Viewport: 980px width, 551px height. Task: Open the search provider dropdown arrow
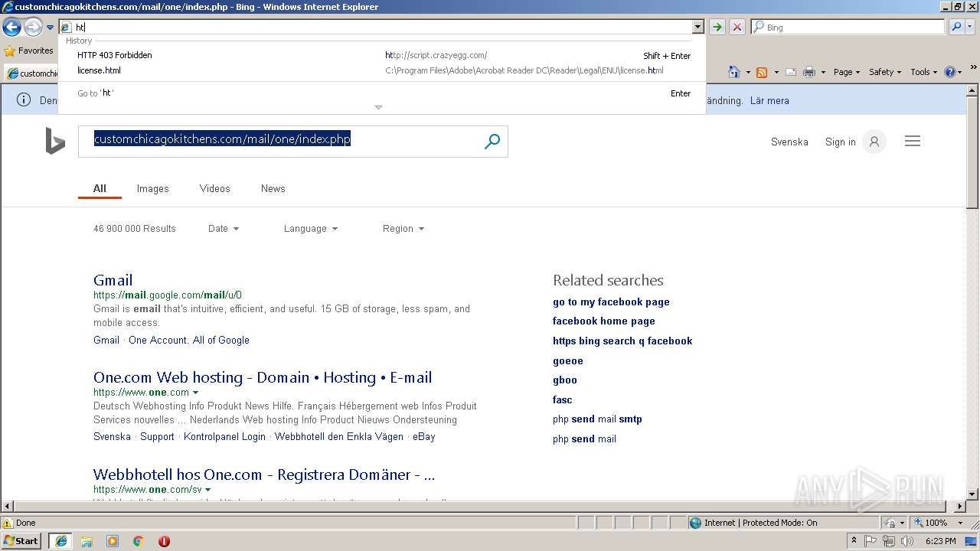click(x=970, y=28)
